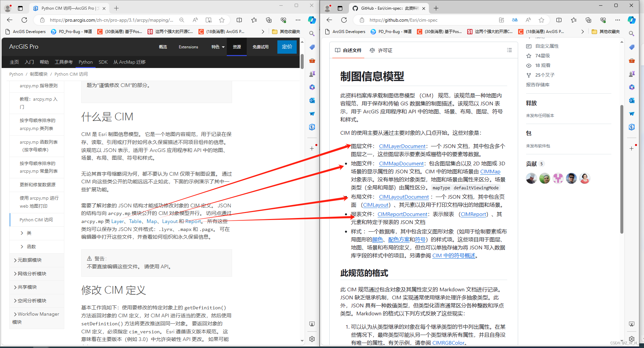
Task: Open the 工具参考 tab in ArcGIS subnav
Action: 64,62
